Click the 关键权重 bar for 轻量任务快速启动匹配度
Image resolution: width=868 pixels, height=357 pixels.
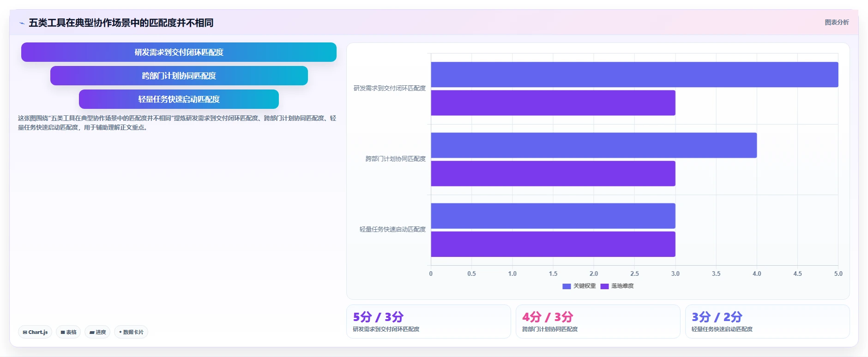553,216
